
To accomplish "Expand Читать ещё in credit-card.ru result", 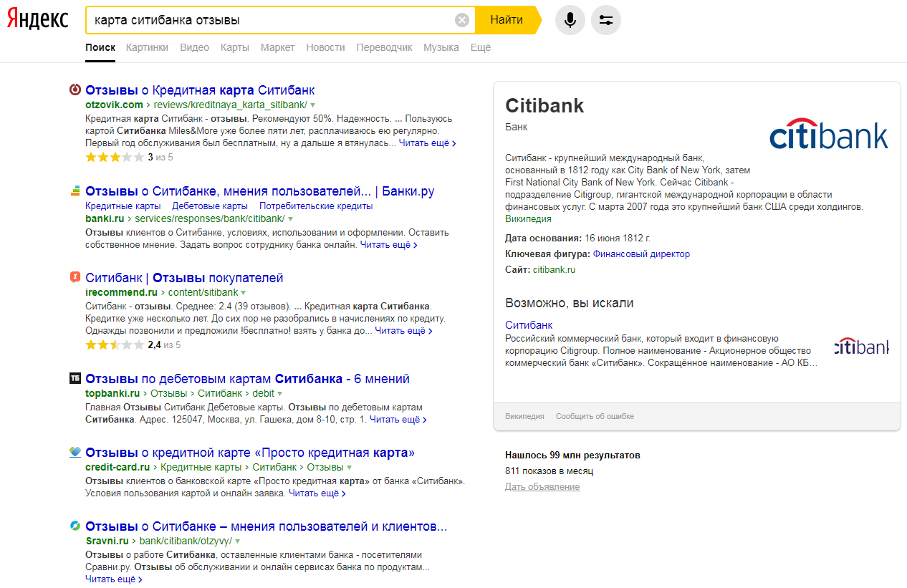I will (x=317, y=493).
